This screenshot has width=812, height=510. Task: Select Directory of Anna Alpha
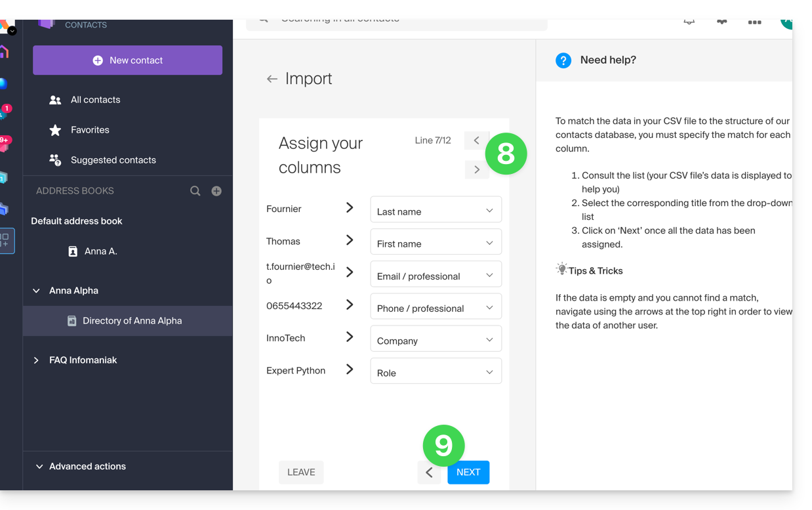132,321
